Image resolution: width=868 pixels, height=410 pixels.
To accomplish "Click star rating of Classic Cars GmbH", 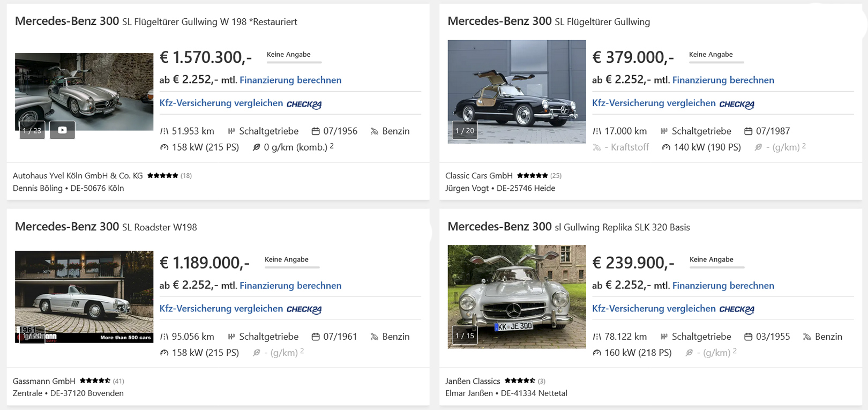I will tap(532, 176).
